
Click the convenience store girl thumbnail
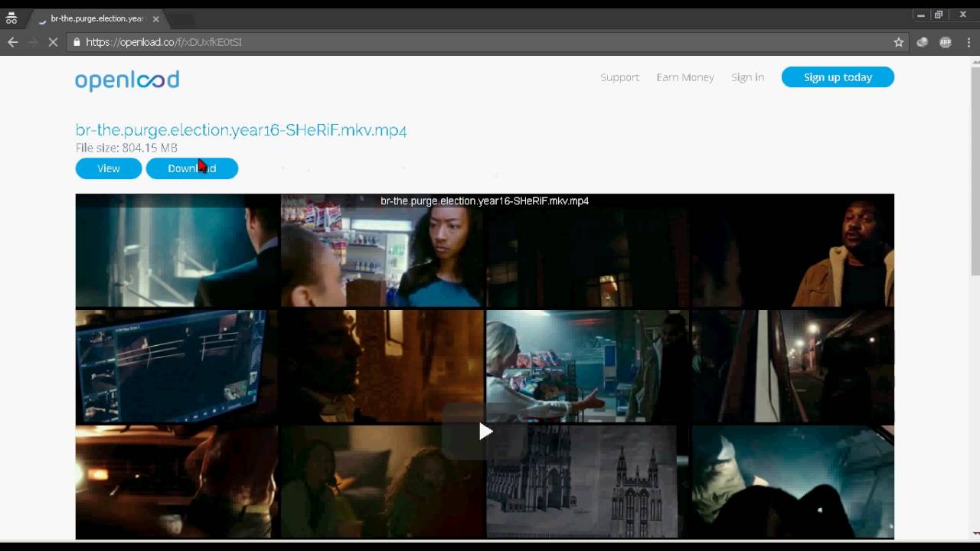coord(383,251)
